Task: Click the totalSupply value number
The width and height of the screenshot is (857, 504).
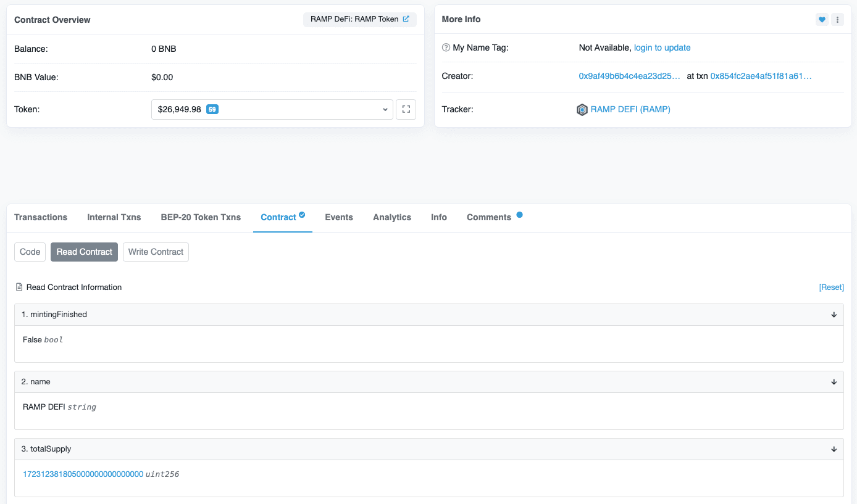Action: 83,474
